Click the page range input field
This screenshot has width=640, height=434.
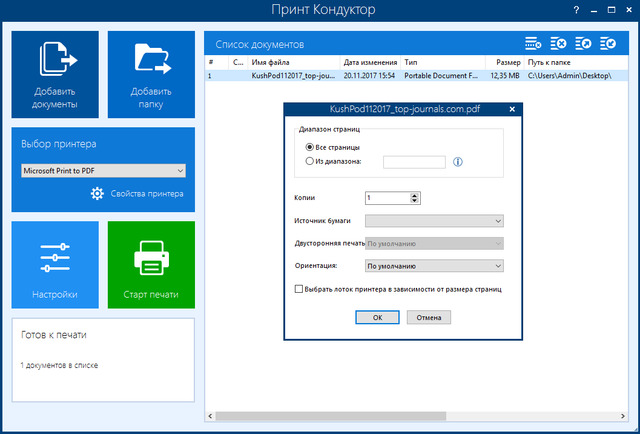(x=413, y=161)
